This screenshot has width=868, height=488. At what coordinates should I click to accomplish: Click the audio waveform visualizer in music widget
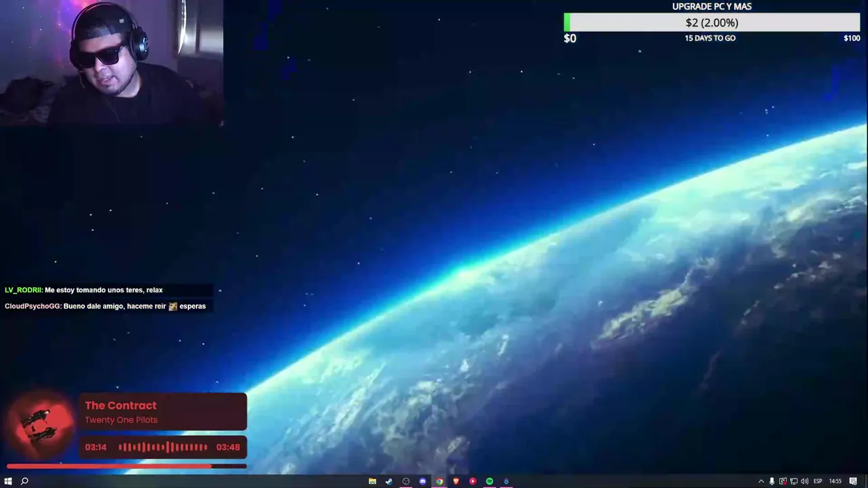[x=163, y=447]
